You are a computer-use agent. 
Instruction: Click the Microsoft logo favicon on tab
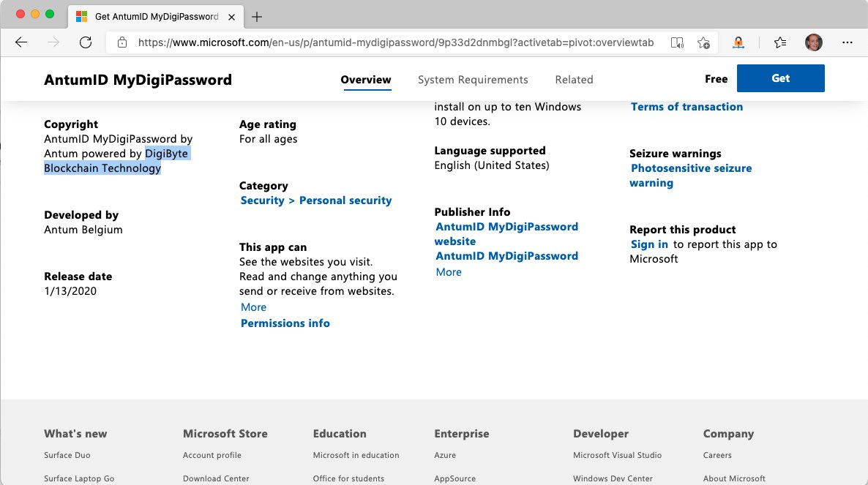[81, 17]
